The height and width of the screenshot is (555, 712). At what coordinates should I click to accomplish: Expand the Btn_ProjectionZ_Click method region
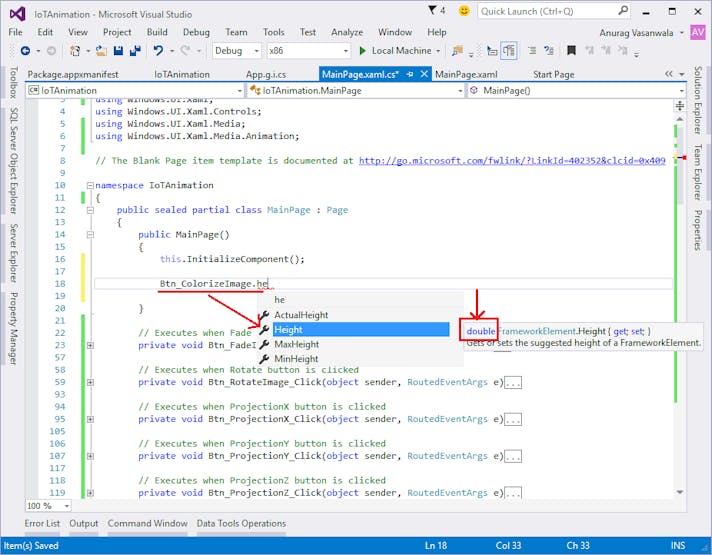point(90,493)
